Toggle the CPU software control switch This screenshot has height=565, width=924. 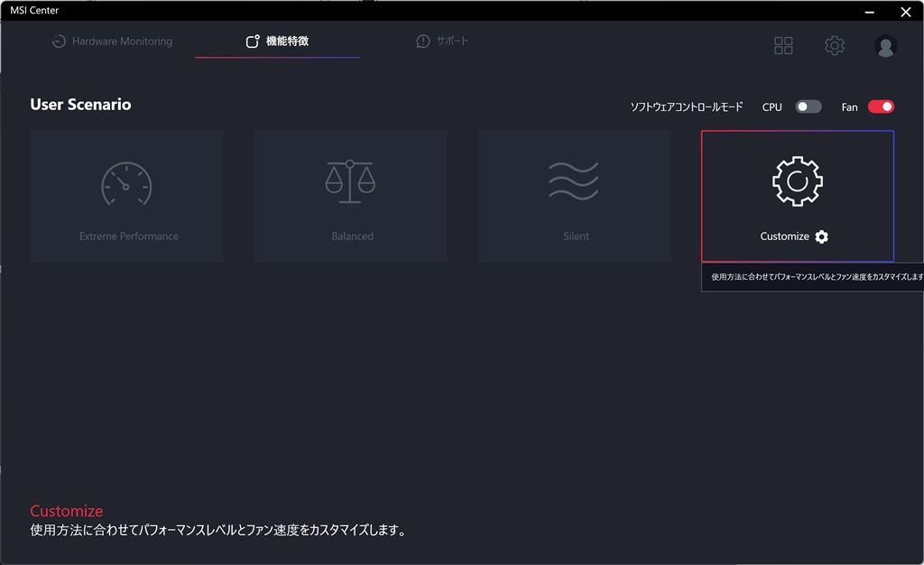(x=808, y=107)
